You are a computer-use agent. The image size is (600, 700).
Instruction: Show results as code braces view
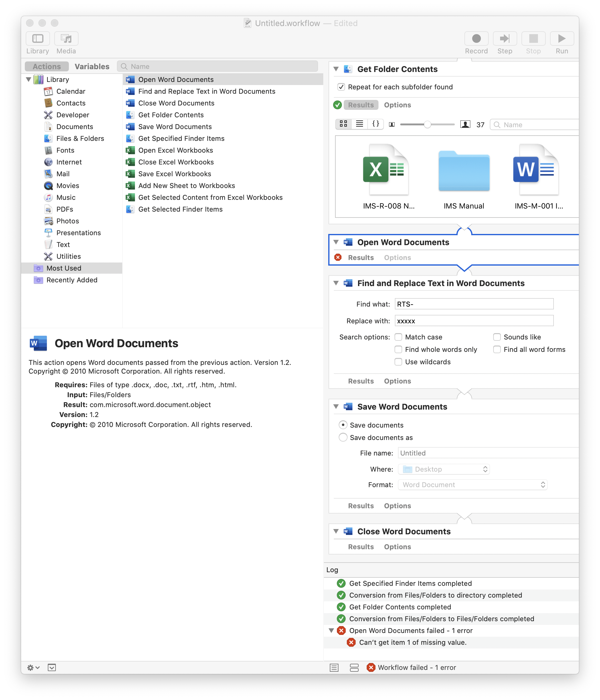click(375, 124)
